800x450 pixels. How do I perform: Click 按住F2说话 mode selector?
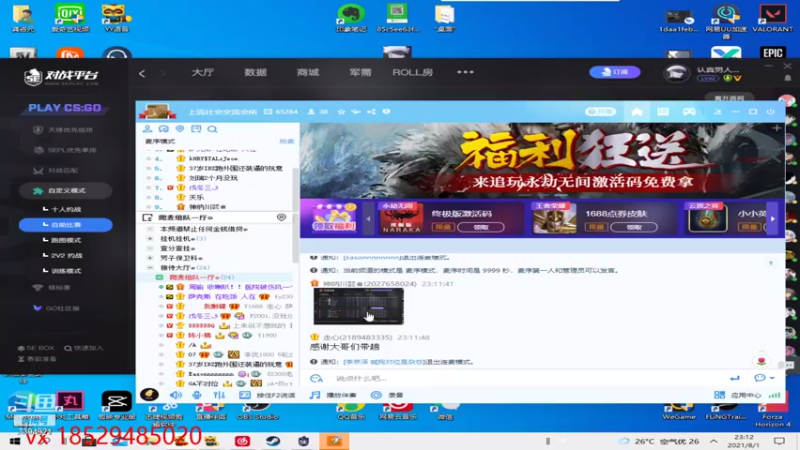pyautogui.click(x=267, y=395)
